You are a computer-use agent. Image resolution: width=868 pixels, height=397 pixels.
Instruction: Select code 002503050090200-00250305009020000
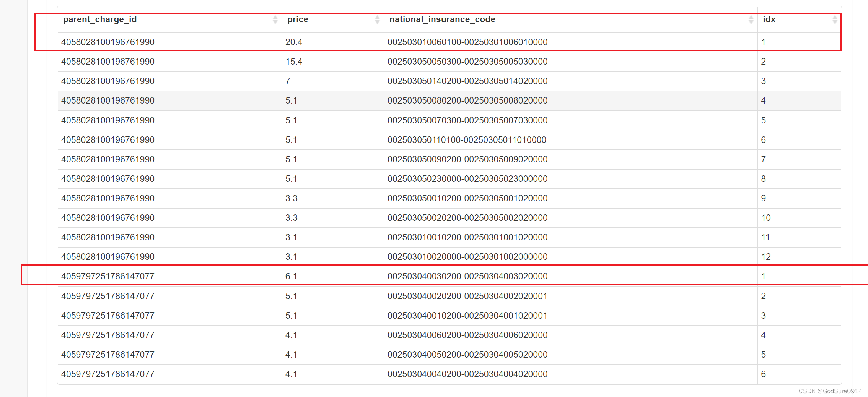click(x=467, y=159)
